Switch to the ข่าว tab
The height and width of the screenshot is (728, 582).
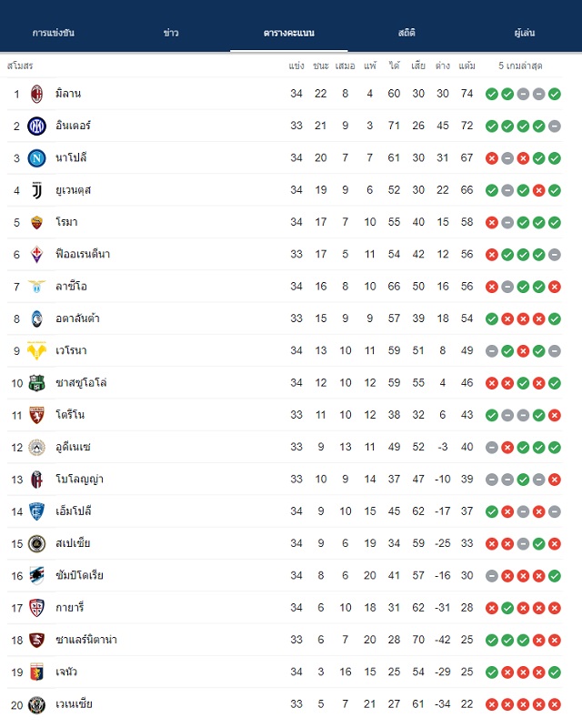[x=171, y=33]
